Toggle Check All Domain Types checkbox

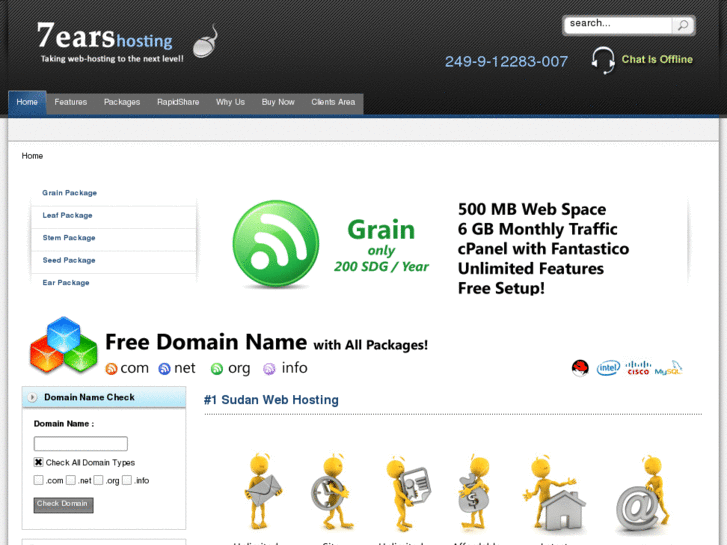click(x=38, y=462)
